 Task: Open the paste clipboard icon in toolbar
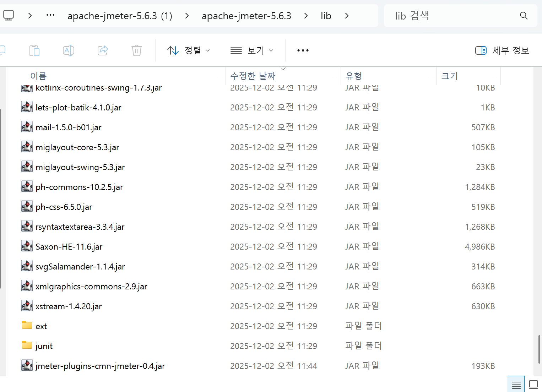point(34,50)
